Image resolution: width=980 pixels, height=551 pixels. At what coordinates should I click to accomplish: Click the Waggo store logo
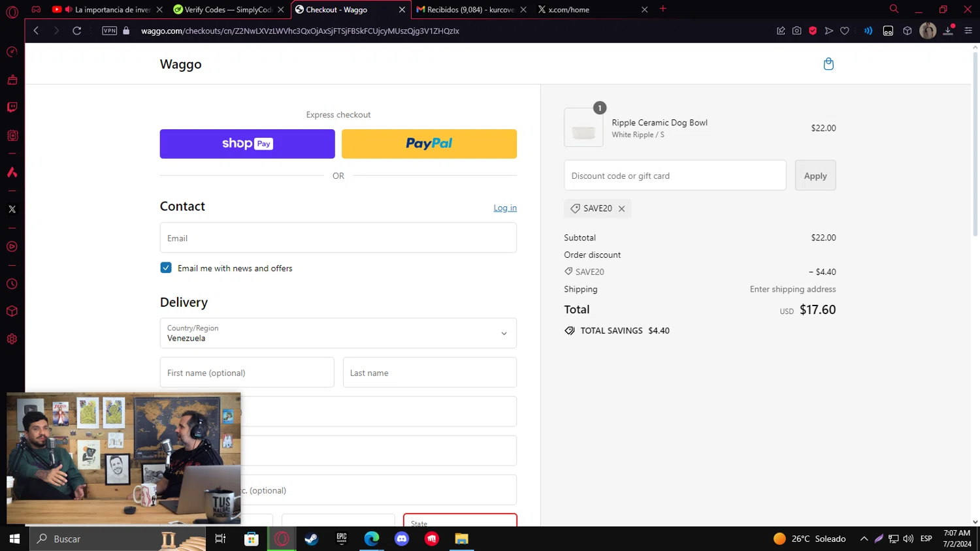tap(181, 64)
